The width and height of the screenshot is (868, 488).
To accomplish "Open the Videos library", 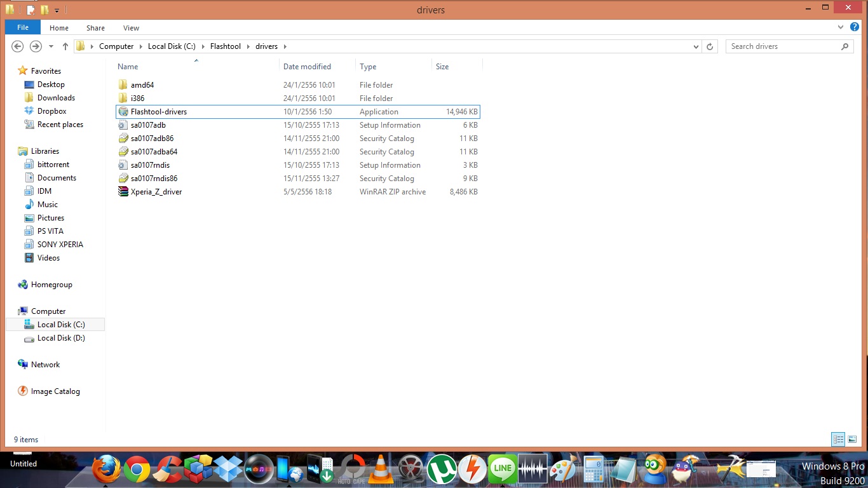I will (48, 258).
